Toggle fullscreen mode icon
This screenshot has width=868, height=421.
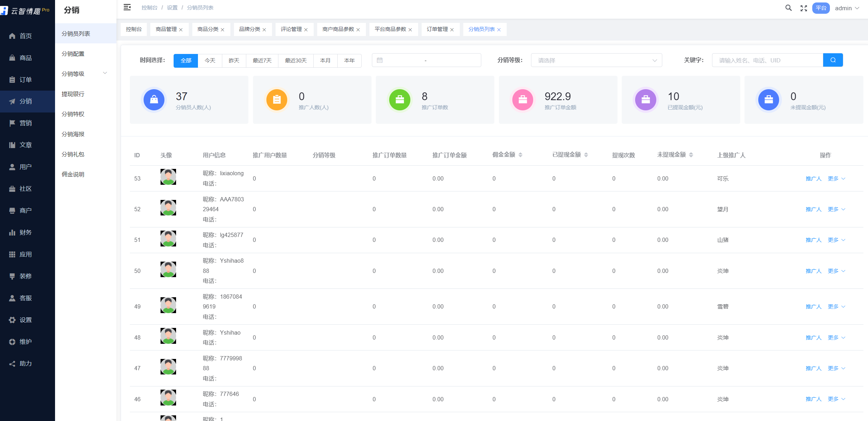pyautogui.click(x=804, y=8)
